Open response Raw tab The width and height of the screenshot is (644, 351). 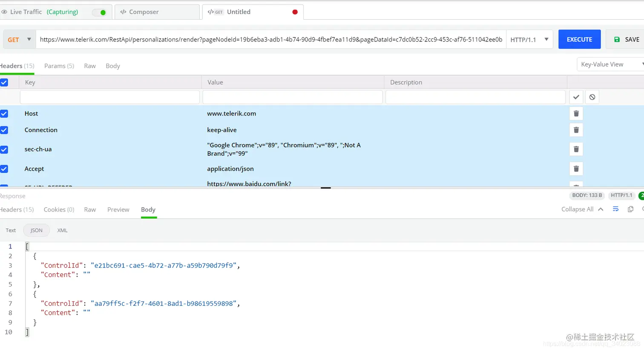(90, 210)
